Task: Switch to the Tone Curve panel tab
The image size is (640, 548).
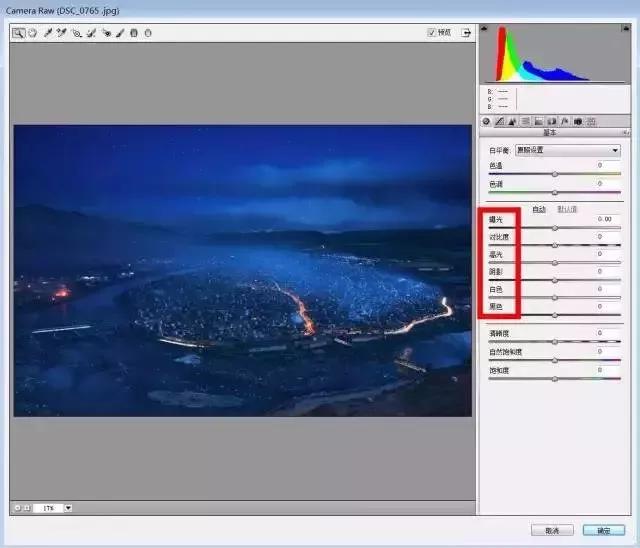Action: point(499,121)
